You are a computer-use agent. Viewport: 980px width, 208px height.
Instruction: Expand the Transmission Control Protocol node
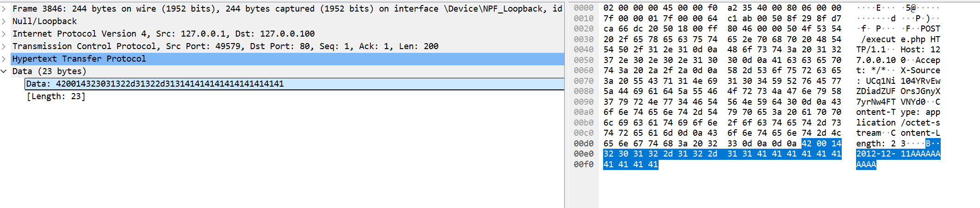pyautogui.click(x=4, y=46)
